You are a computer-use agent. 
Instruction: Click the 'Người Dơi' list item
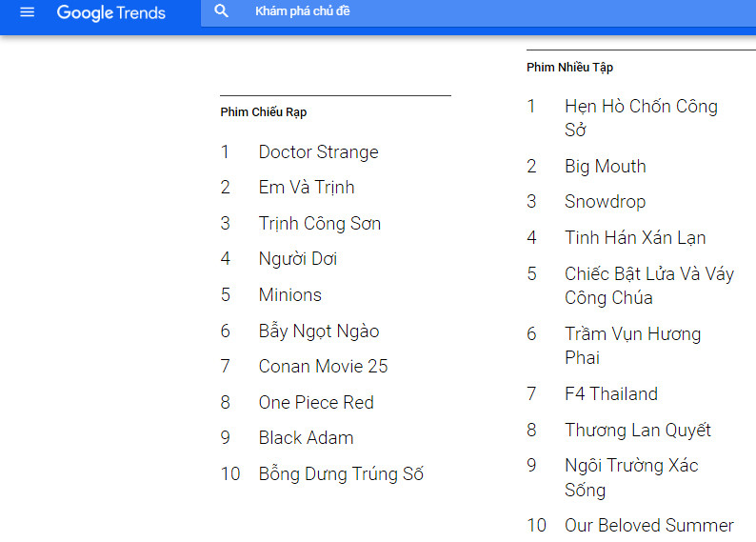pos(297,259)
